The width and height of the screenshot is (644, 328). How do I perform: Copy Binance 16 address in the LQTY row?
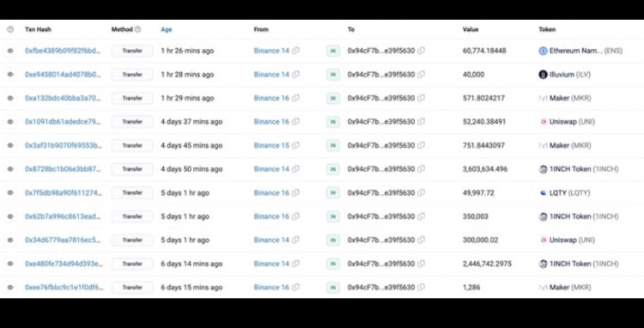click(295, 192)
